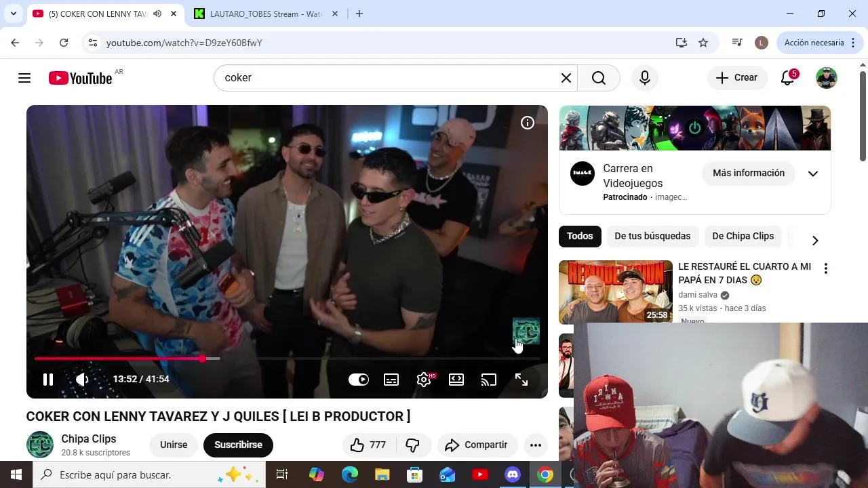Open Discord from the taskbar
Viewport: 868px width, 488px height.
click(513, 475)
